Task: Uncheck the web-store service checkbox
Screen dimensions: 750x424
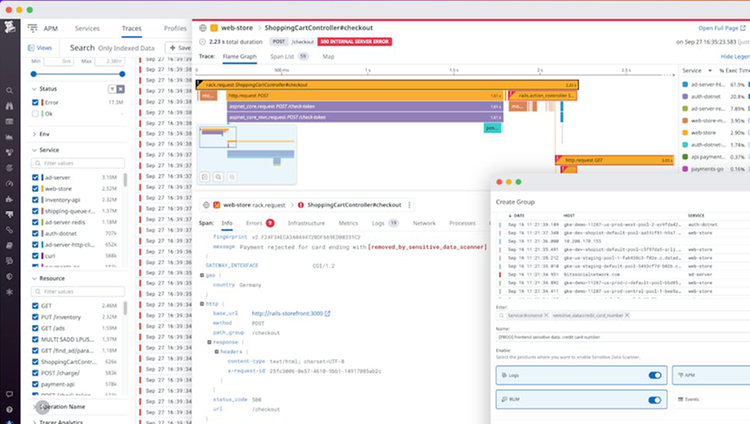Action: [35, 189]
